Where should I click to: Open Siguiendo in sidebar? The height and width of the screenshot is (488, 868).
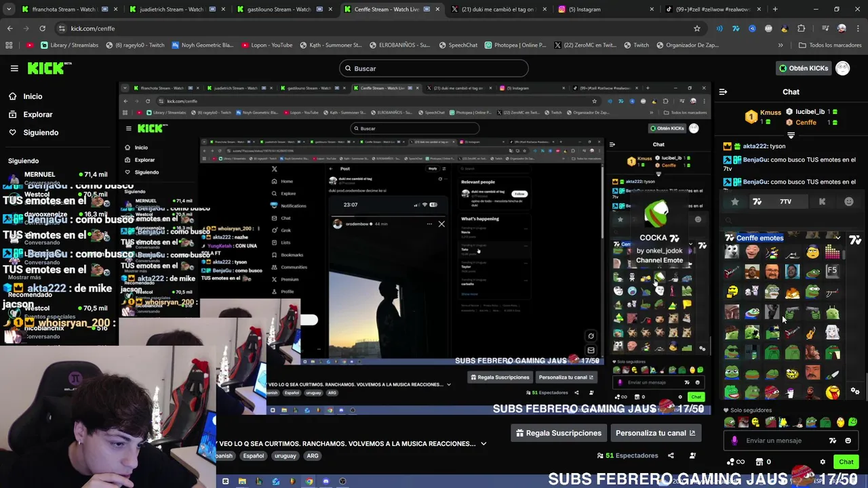(x=41, y=132)
